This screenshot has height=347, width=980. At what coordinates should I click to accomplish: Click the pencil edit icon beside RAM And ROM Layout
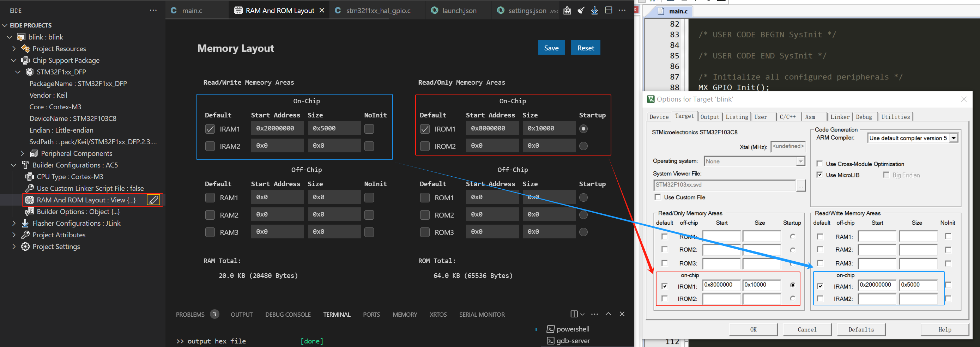click(x=154, y=200)
